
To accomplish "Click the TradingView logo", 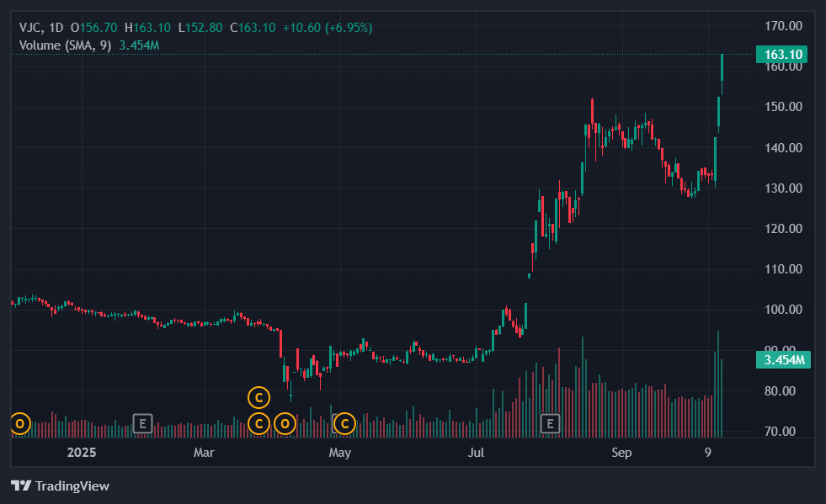I will [x=61, y=485].
